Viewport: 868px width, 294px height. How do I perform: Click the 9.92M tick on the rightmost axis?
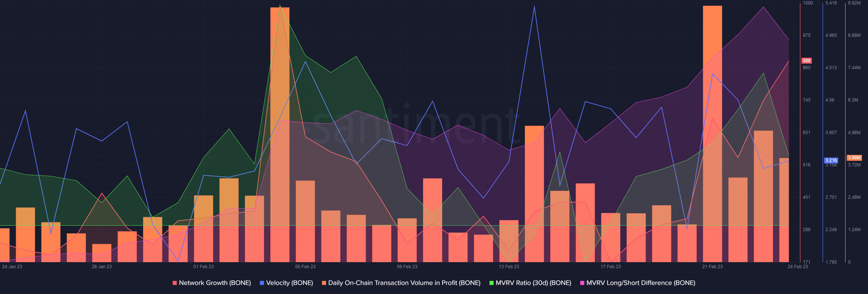(854, 3)
